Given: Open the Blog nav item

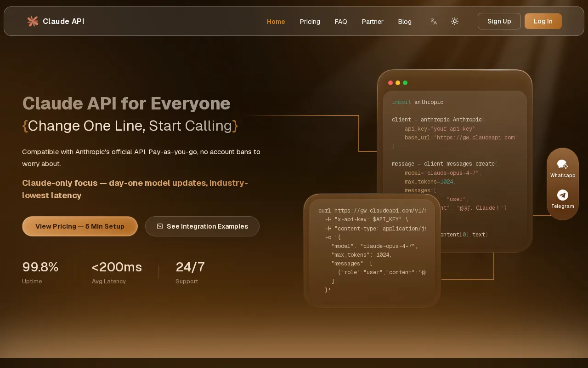Looking at the screenshot, I should (x=405, y=22).
